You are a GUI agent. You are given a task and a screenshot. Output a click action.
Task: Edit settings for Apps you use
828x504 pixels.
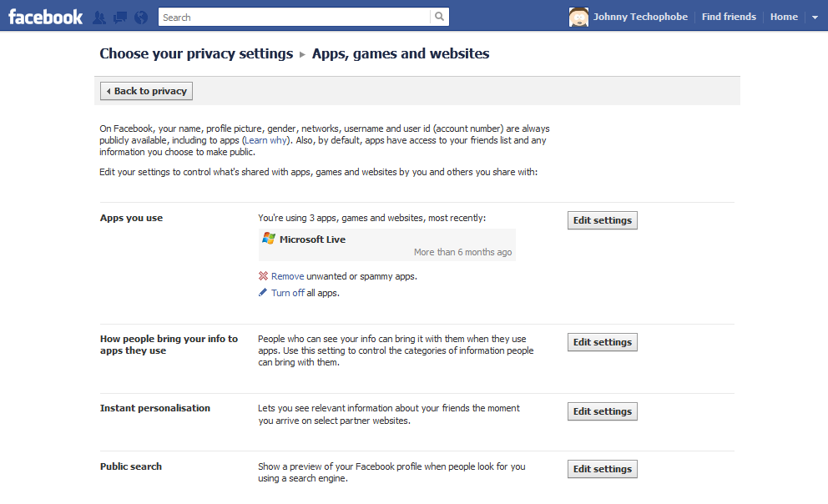pyautogui.click(x=603, y=220)
